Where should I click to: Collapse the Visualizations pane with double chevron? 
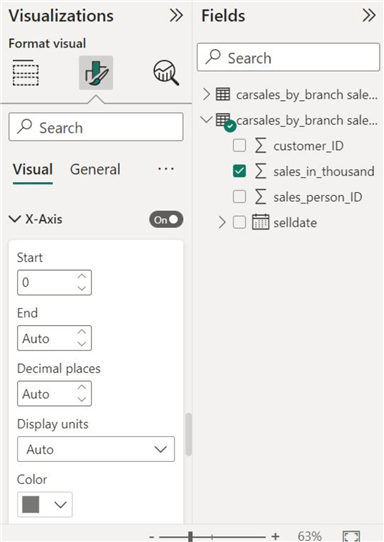point(176,16)
